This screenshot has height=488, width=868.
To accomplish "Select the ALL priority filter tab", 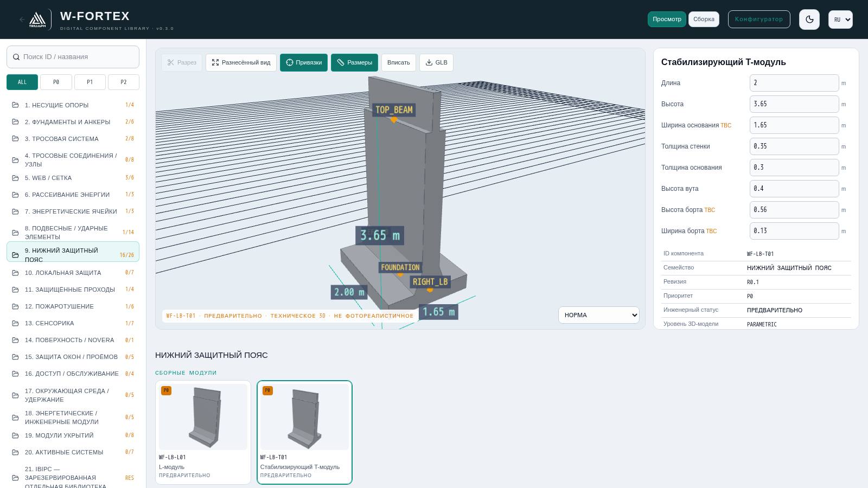I will (x=22, y=82).
